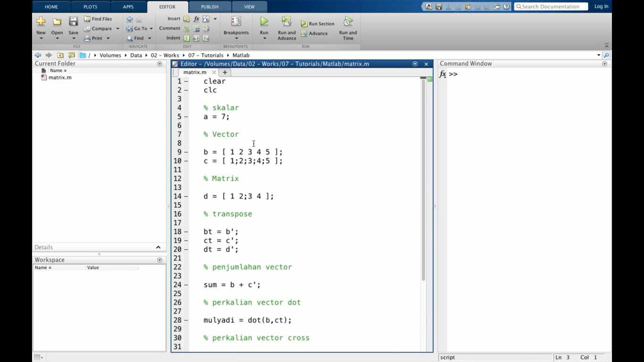Open Command Window actions menu
Image resolution: width=644 pixels, height=362 pixels.
[x=605, y=64]
